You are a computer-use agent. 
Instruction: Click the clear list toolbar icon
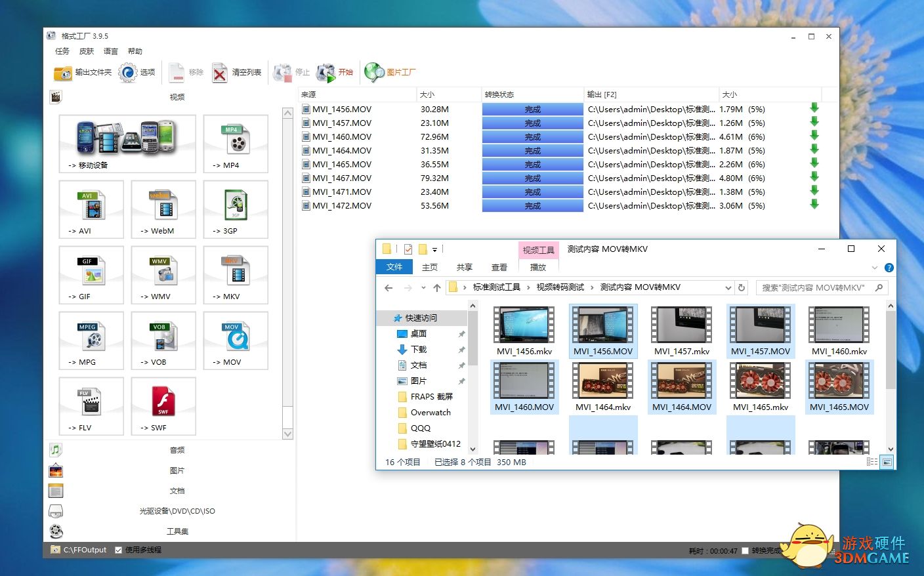pyautogui.click(x=220, y=73)
